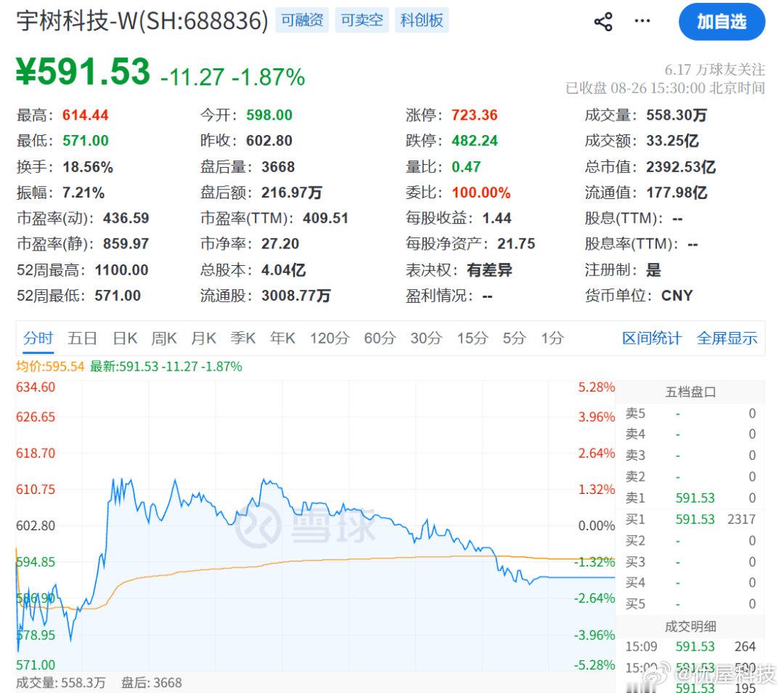
Task: Click the 成交量 value 558.30万
Action: coord(677,115)
